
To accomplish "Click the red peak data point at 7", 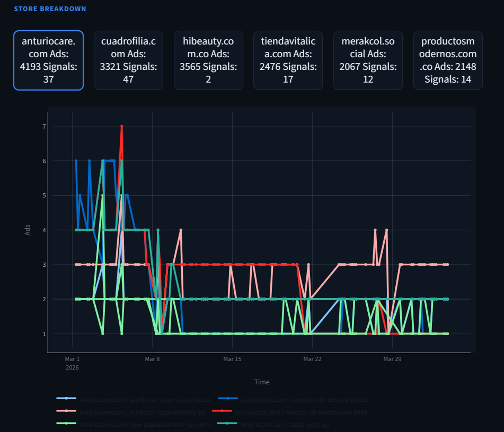I will 122,126.
